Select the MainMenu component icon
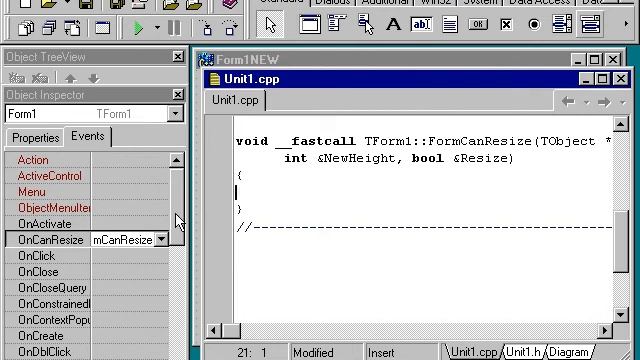 pyautogui.click(x=337, y=24)
